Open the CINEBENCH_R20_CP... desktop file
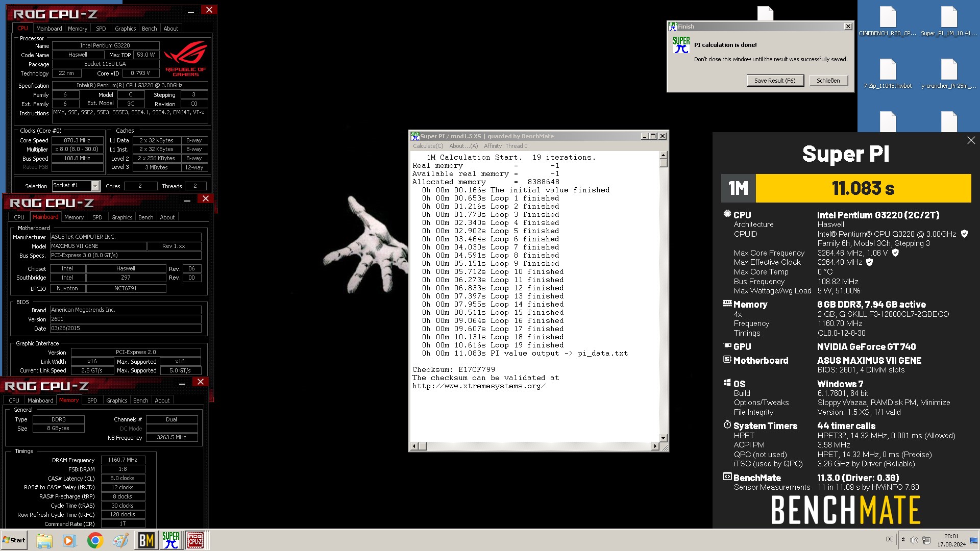This screenshot has width=980, height=551. pos(888,21)
